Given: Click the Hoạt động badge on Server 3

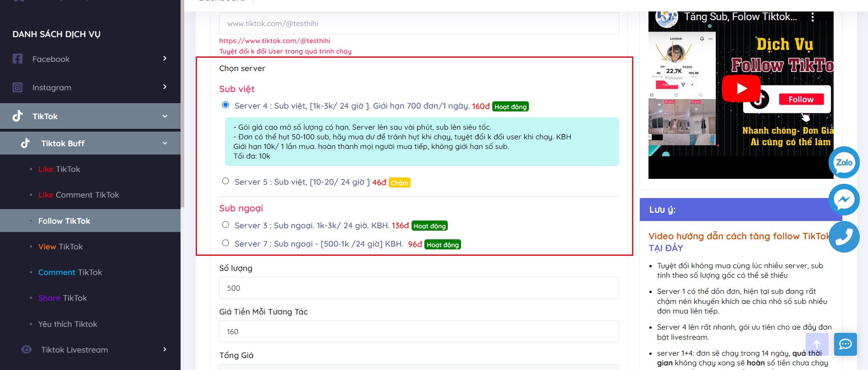Looking at the screenshot, I should pyautogui.click(x=429, y=226).
